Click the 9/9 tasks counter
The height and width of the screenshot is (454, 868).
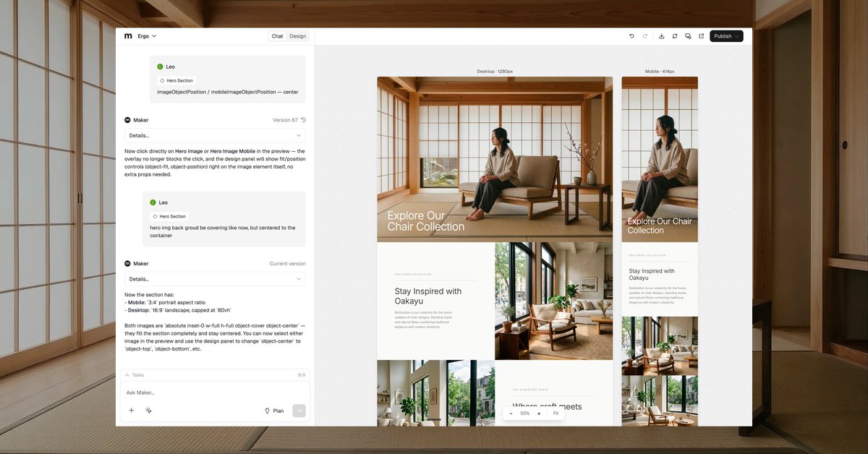[302, 375]
